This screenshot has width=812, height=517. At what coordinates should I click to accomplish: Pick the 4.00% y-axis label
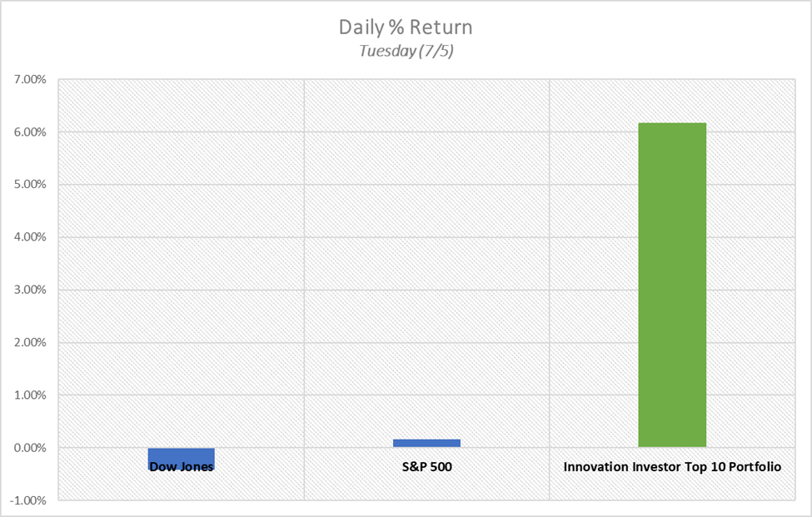click(x=29, y=237)
